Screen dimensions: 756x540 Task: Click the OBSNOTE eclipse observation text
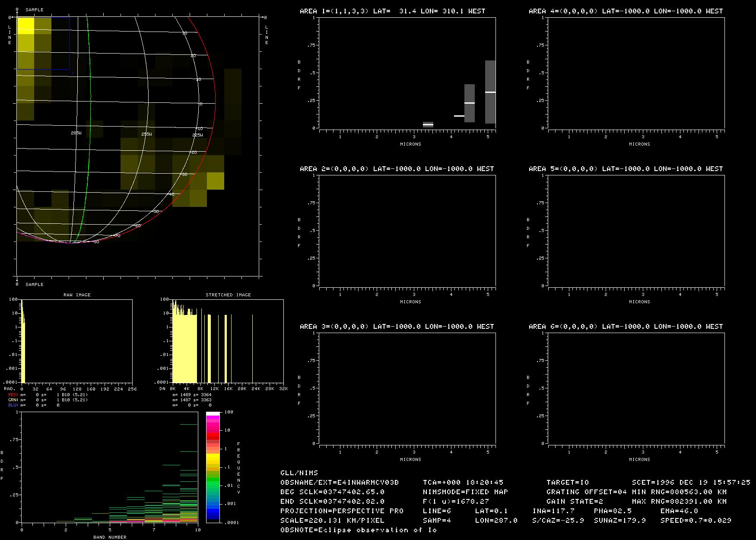[359, 530]
